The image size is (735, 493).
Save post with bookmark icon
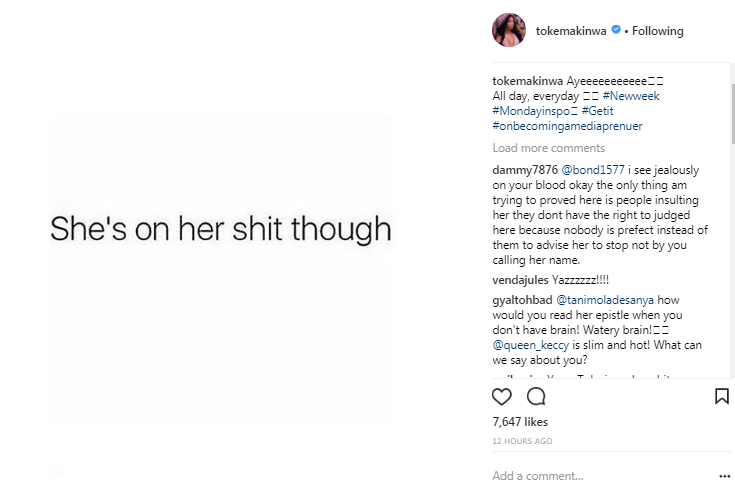721,397
